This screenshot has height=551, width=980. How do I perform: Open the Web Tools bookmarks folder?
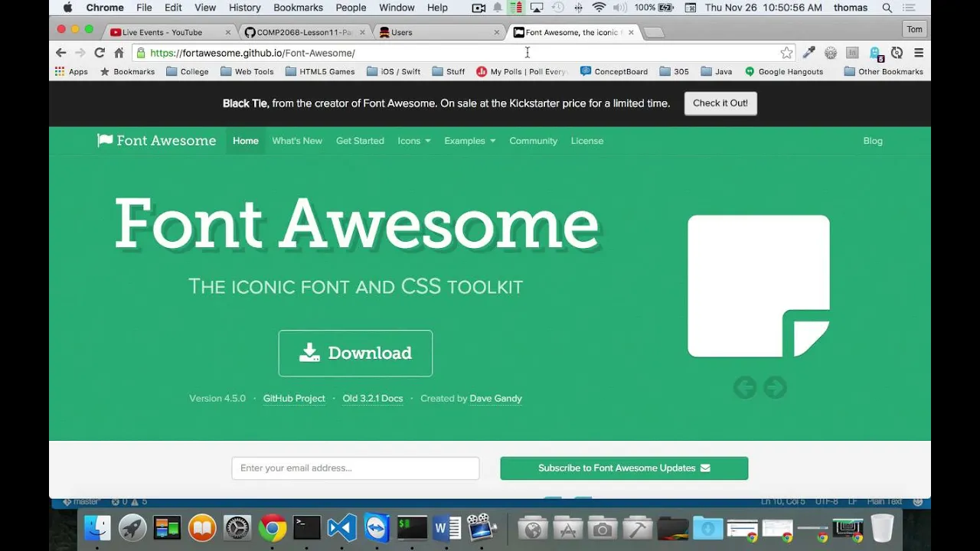click(x=247, y=71)
